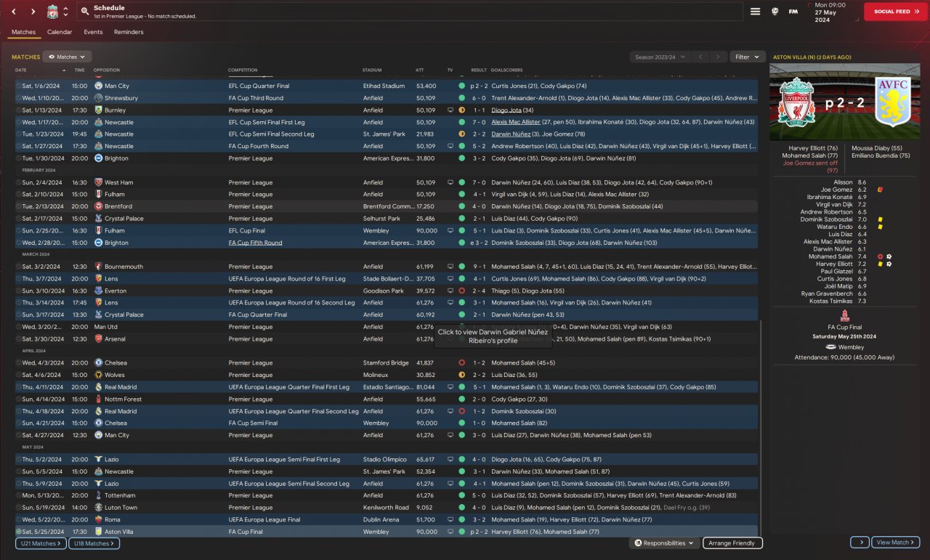The width and height of the screenshot is (930, 560).
Task: Switch to the Calendar tab
Action: [60, 32]
